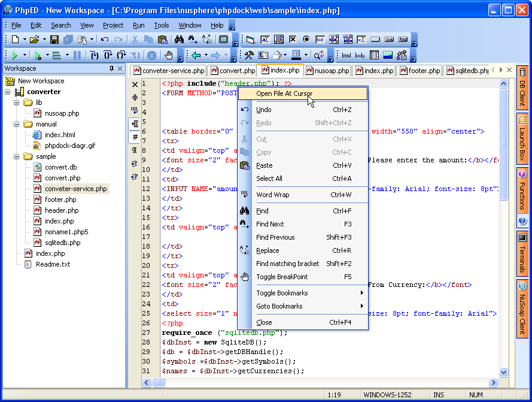Open Find using the binoculars icon

pyautogui.click(x=179, y=39)
